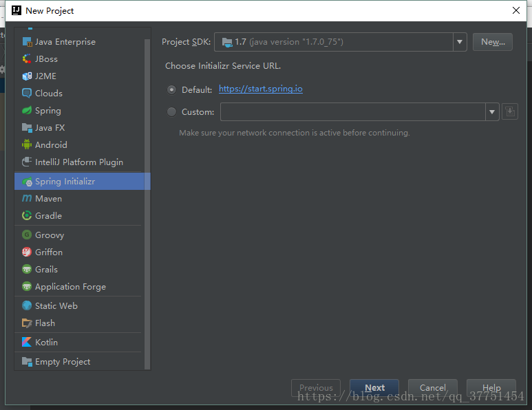Select Griffon in the project list
532x410 pixels.
[79, 252]
